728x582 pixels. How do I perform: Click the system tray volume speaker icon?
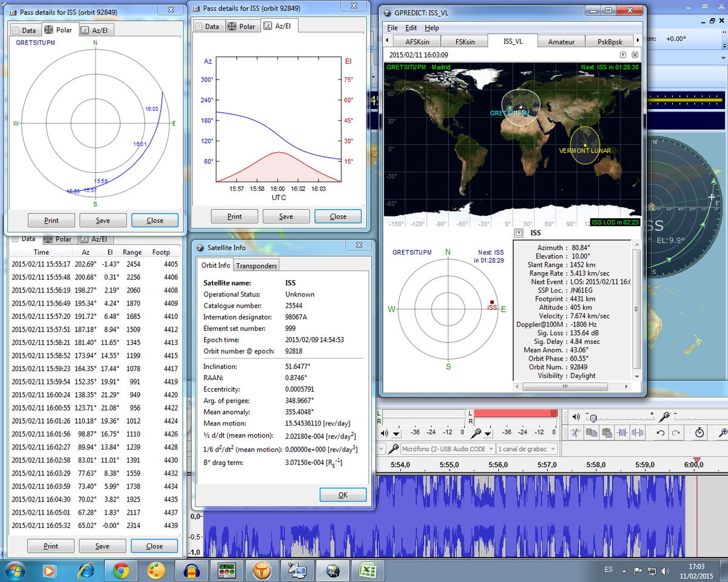664,571
